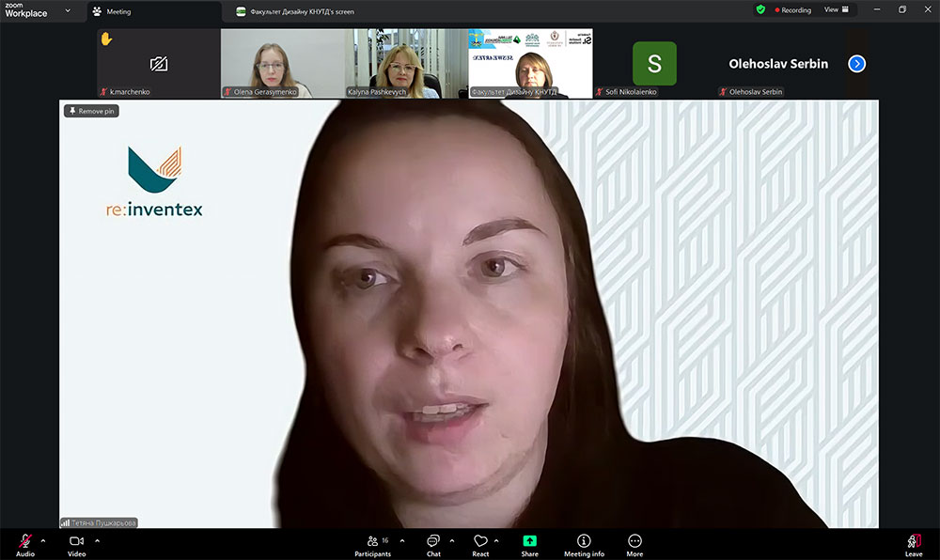Open the Participants panel
The width and height of the screenshot is (940, 560).
pyautogui.click(x=373, y=544)
